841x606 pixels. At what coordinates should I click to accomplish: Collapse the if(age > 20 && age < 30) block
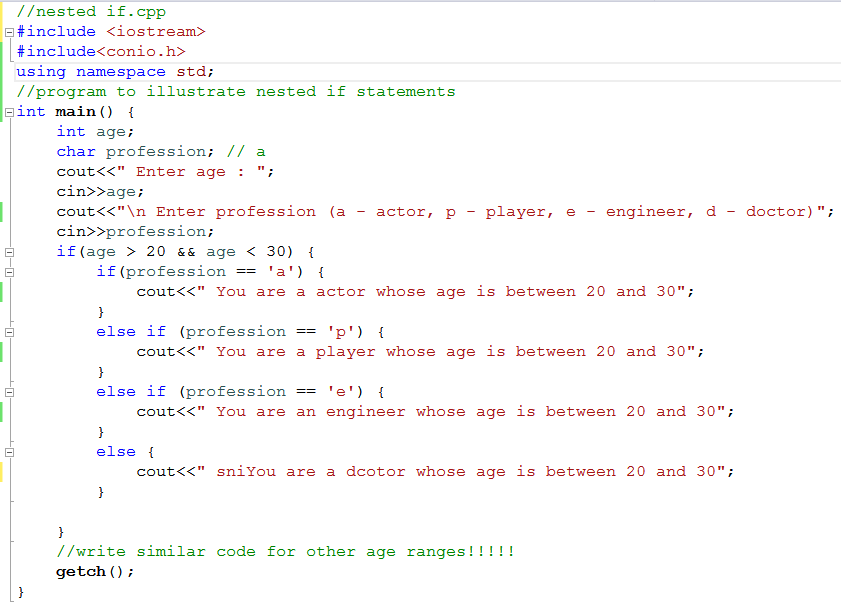pos(8,251)
